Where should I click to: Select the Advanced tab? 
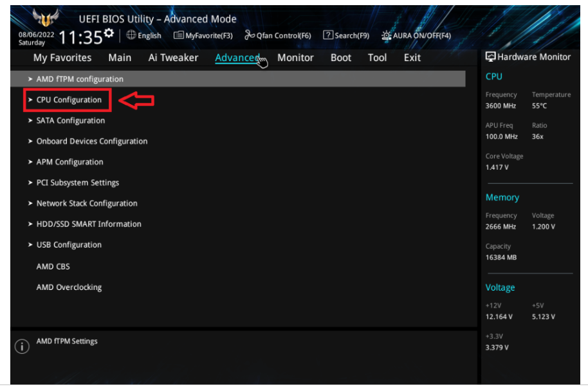(237, 58)
